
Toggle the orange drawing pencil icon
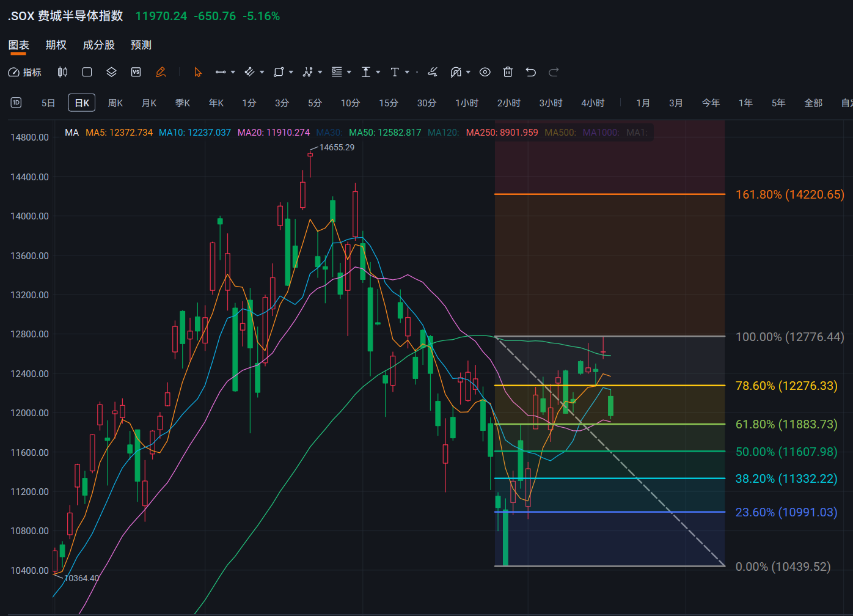(x=161, y=72)
